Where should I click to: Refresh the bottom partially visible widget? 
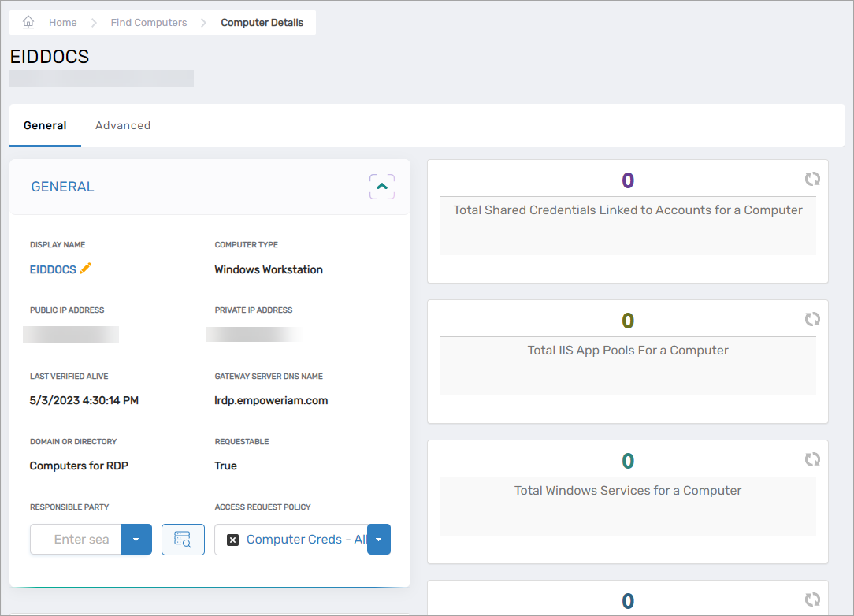812,599
